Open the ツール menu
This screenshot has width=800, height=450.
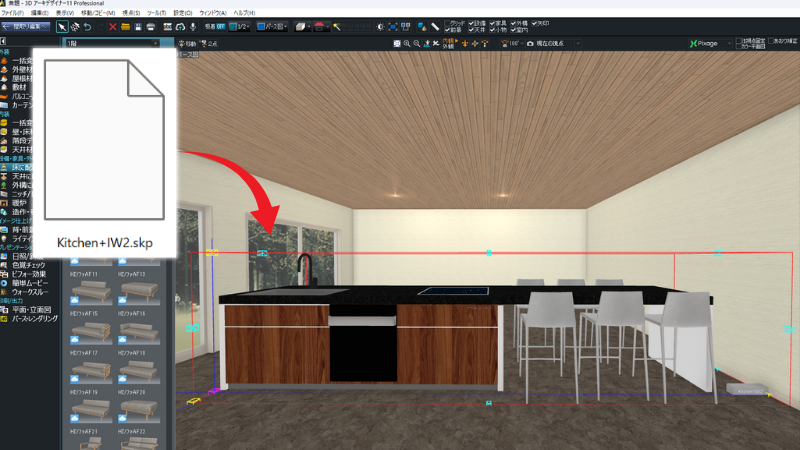(157, 13)
